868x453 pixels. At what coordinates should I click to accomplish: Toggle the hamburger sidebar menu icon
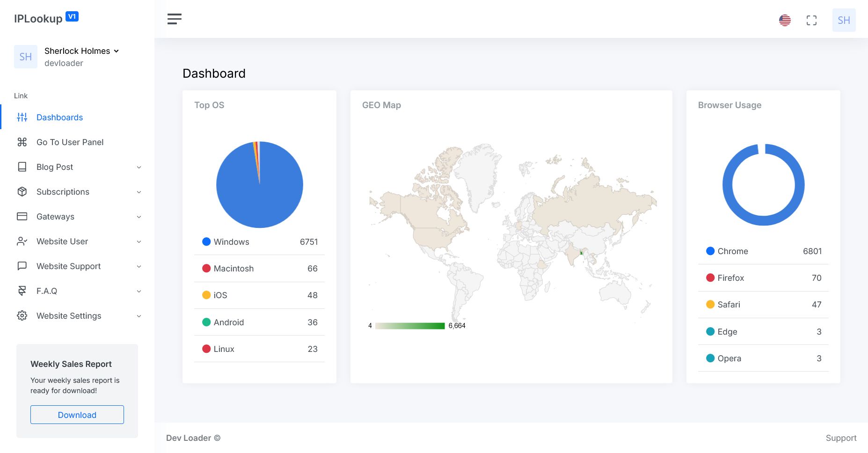point(174,19)
